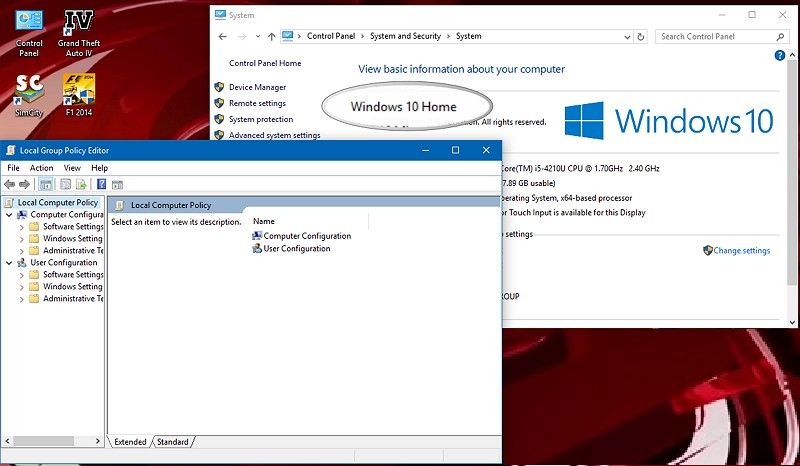This screenshot has height=466, width=800.
Task: Open Device Manager link
Action: (x=257, y=87)
